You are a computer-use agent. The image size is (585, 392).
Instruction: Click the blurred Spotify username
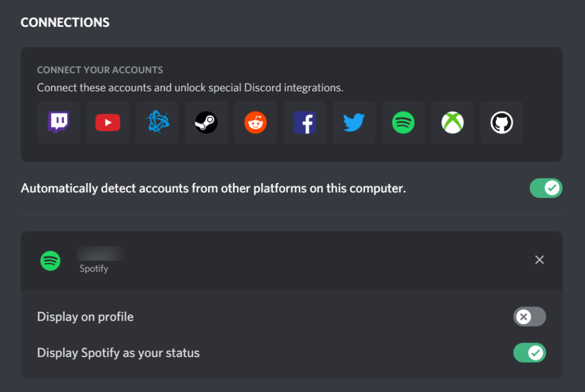(101, 253)
